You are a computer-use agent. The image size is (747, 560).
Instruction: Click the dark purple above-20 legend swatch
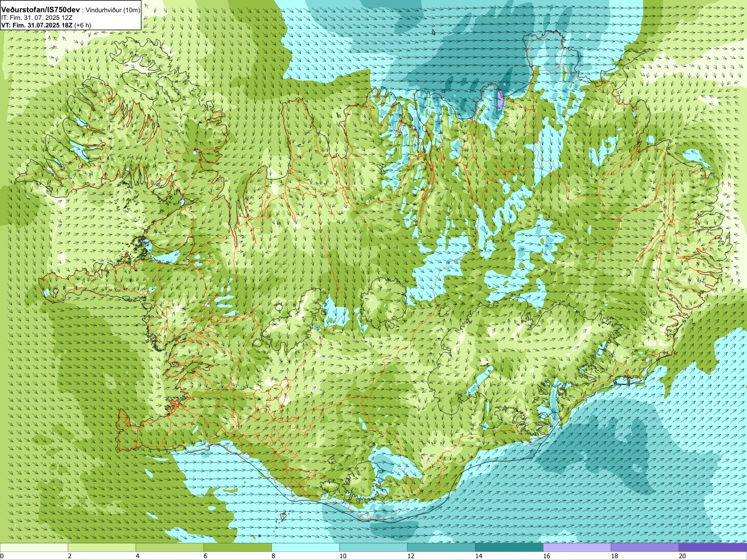pos(713,548)
